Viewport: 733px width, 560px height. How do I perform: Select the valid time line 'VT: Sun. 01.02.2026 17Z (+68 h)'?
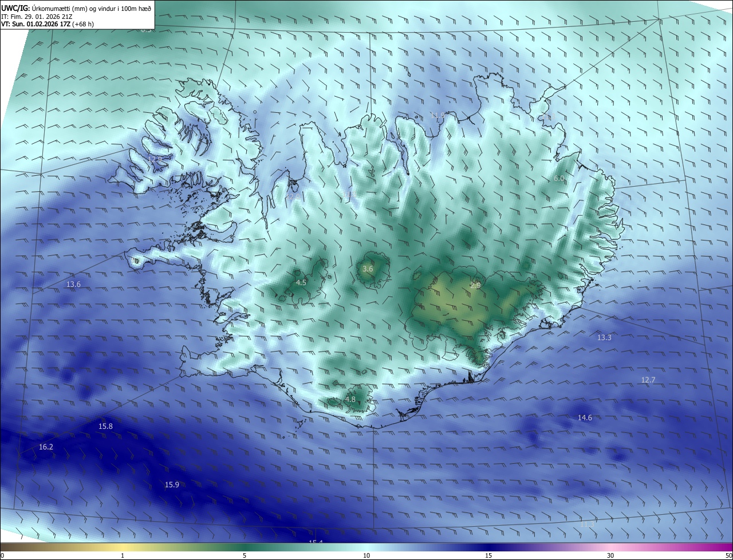(48, 24)
